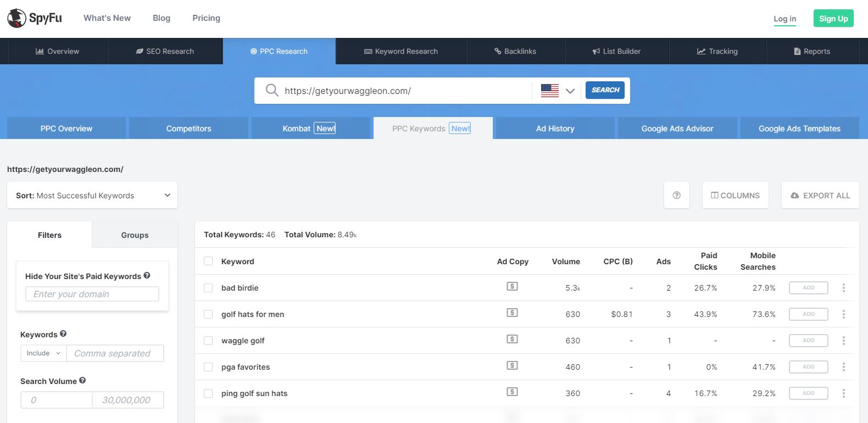Check the golf hats for men keyword
Viewport: 868px width, 423px height.
[x=208, y=314]
